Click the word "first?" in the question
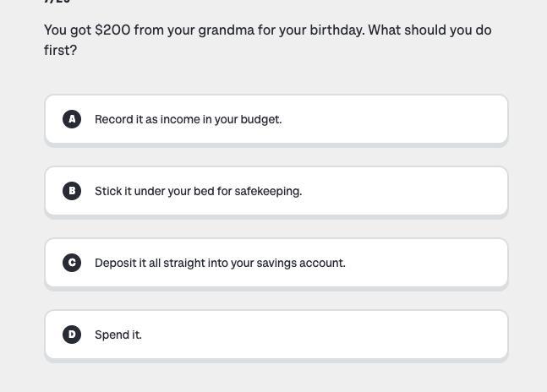This screenshot has height=392, width=547. point(60,51)
